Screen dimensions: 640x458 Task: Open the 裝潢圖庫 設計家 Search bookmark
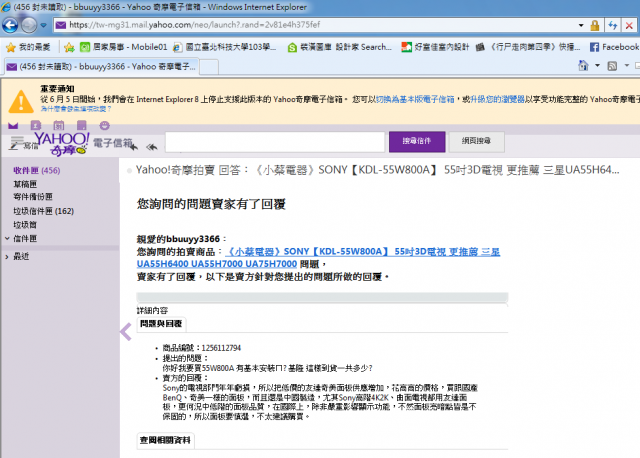[x=340, y=47]
